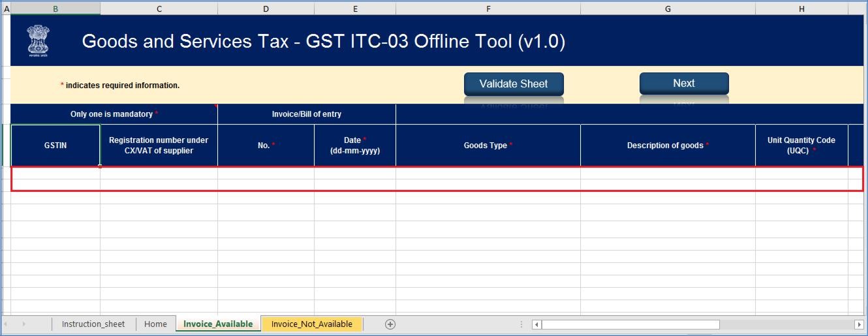Click the tool title banner text

(x=324, y=42)
